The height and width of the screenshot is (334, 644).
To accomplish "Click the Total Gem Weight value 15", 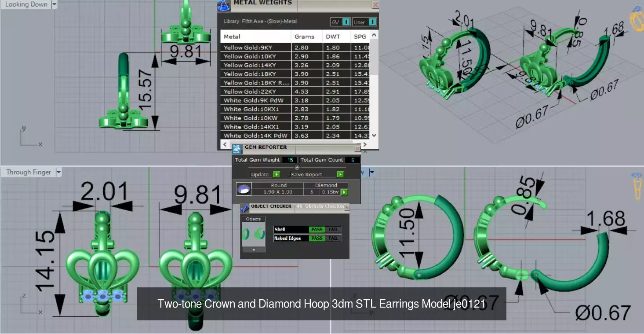I will click(290, 160).
